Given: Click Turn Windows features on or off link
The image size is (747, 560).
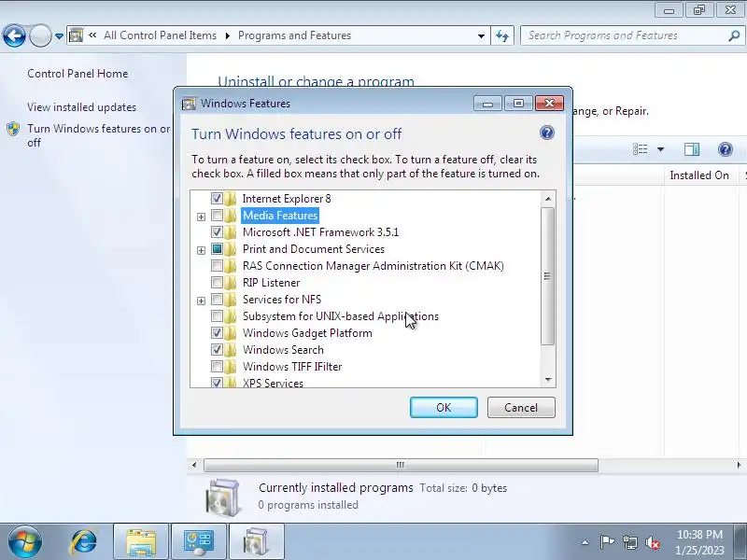Looking at the screenshot, I should (x=99, y=135).
